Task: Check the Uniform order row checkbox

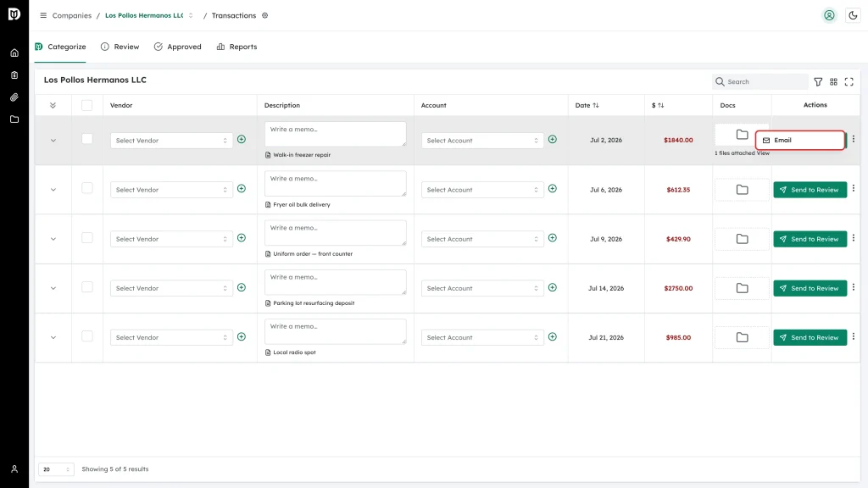Action: (87, 238)
